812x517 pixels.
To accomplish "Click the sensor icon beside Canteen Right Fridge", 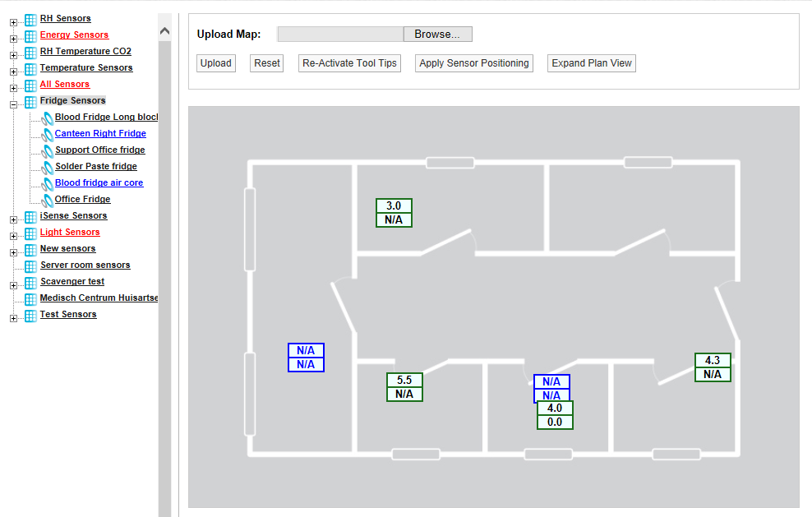I will coord(47,134).
